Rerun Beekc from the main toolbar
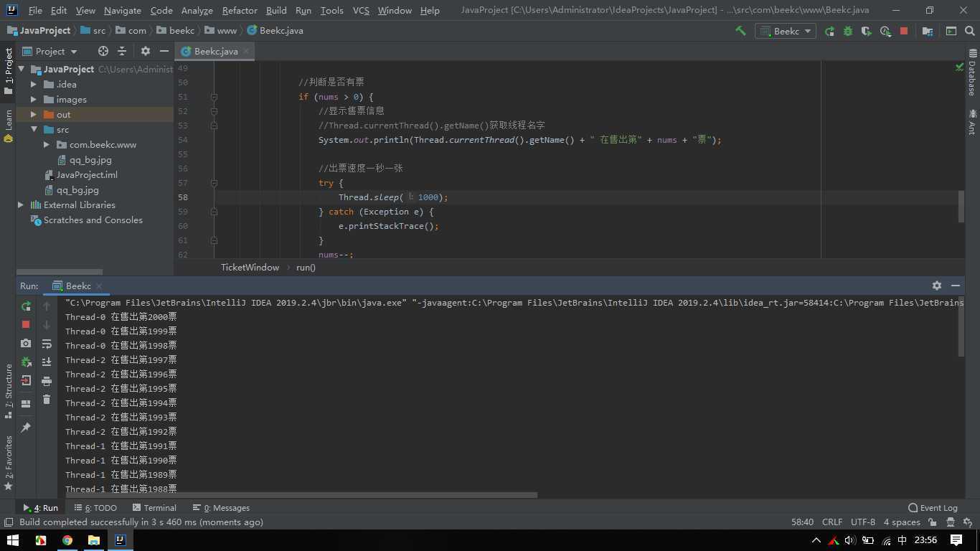980x551 pixels. point(829,31)
